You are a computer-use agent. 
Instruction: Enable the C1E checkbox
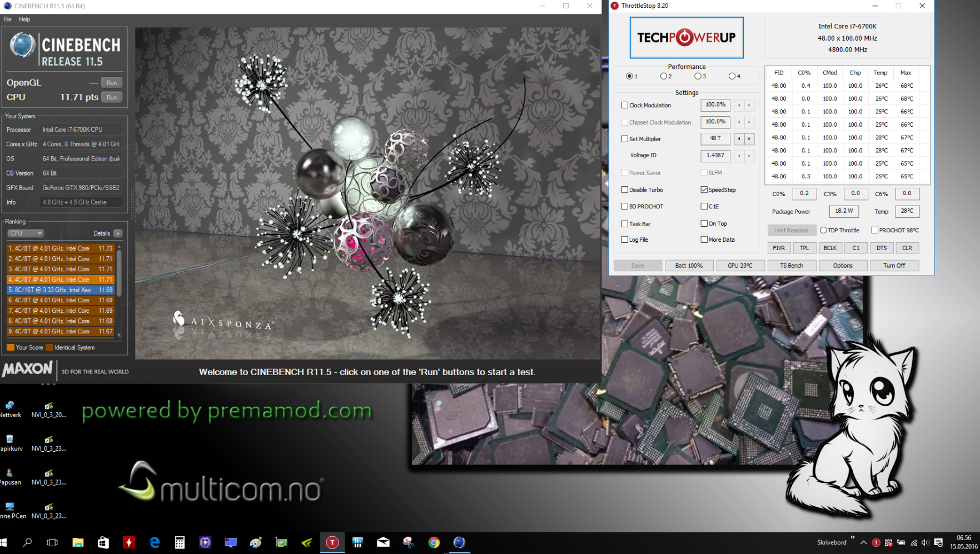pyautogui.click(x=704, y=206)
